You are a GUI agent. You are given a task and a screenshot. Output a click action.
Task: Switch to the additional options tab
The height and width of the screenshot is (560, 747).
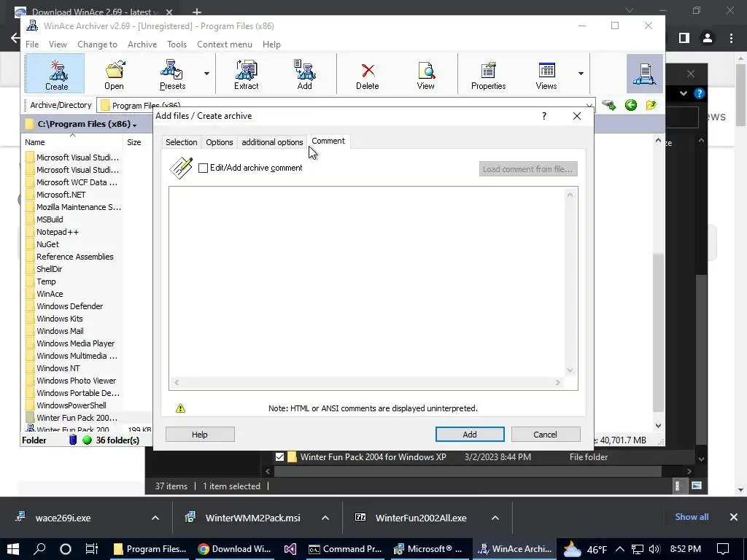[272, 142]
